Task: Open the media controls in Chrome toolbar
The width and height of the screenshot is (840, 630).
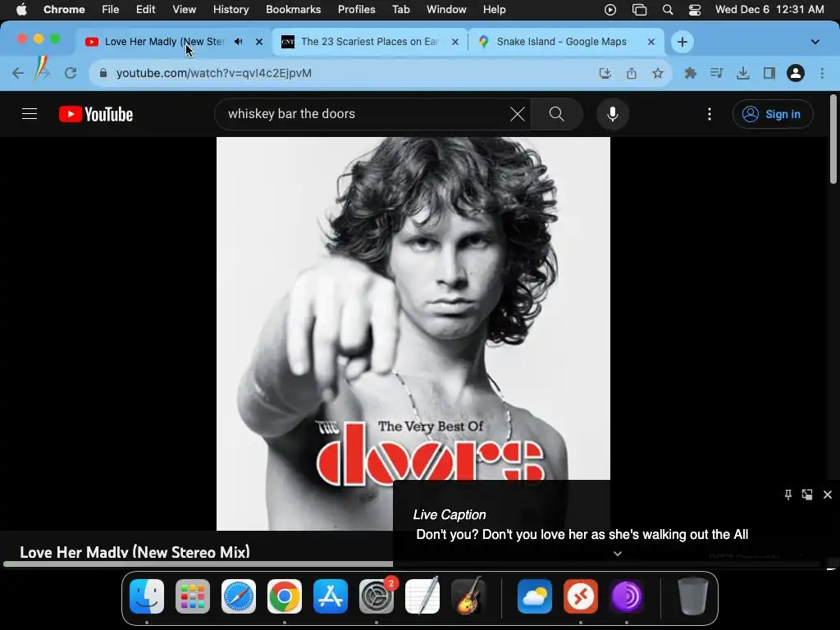Action: (716, 73)
